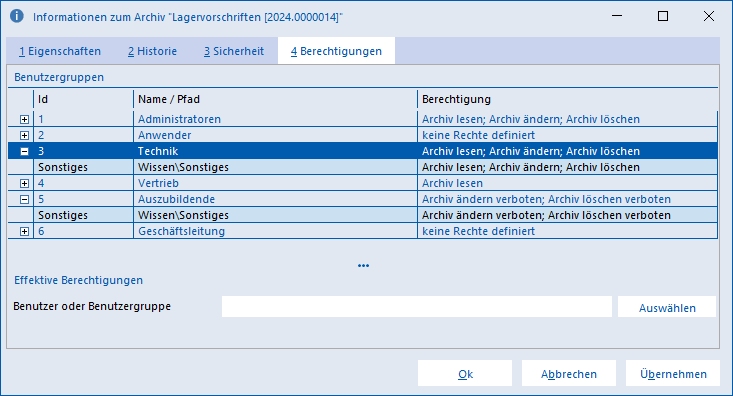Collapse the Technik group row

pos(24,151)
